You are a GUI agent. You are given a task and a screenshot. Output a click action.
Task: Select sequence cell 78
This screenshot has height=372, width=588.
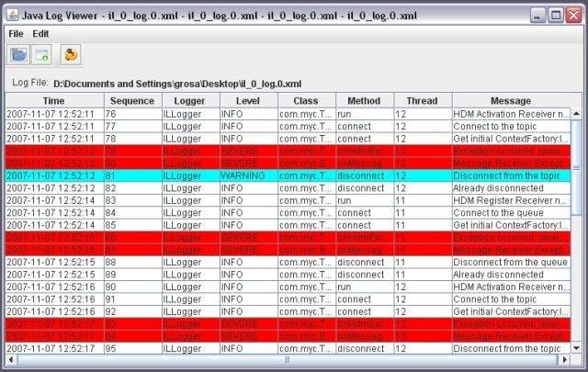[132, 139]
